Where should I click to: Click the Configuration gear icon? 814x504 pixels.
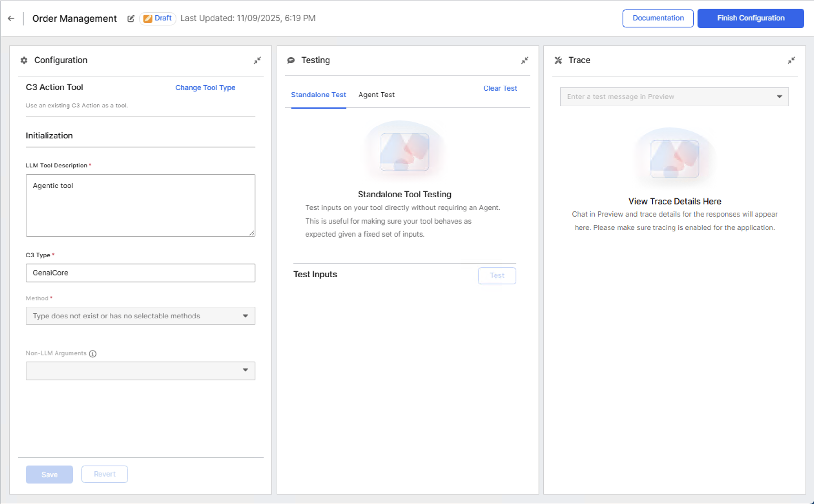(x=24, y=60)
